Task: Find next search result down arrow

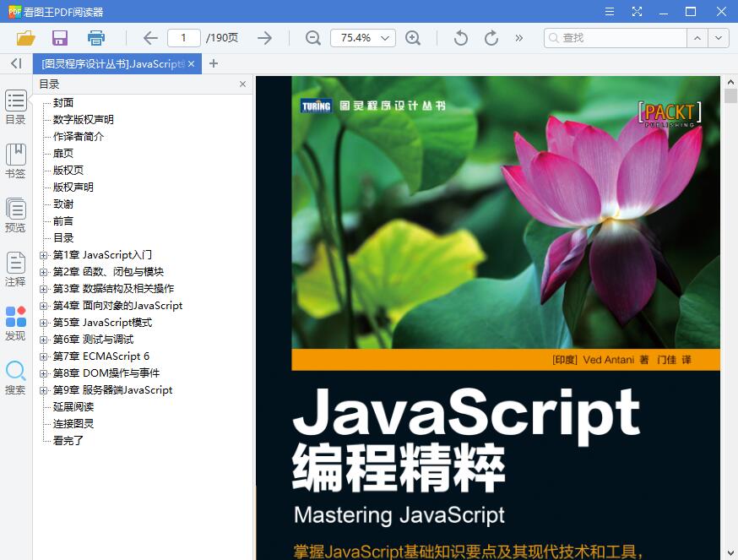Action: click(x=719, y=38)
